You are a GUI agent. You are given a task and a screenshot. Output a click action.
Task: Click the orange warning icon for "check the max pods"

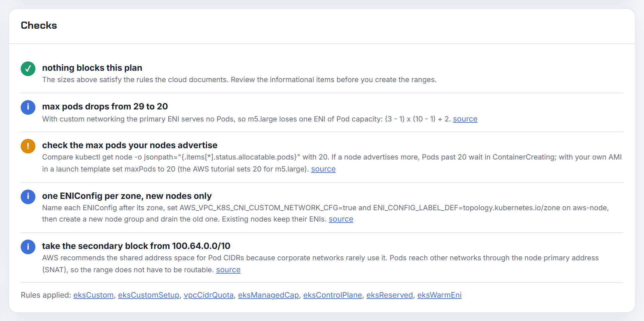(x=28, y=146)
